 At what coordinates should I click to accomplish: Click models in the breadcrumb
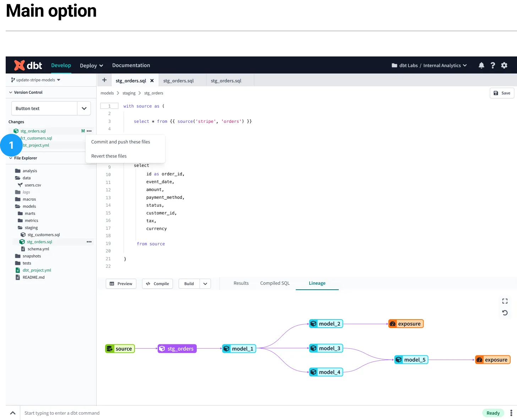click(x=107, y=93)
